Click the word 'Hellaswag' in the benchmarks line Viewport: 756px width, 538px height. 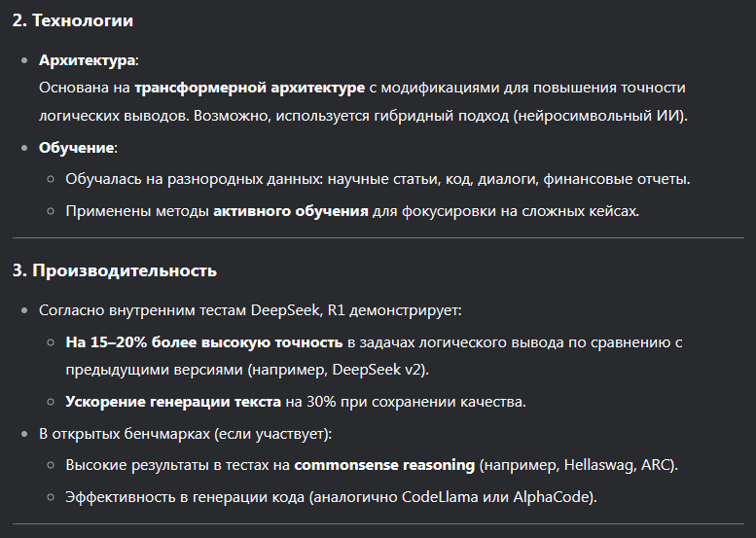pyautogui.click(x=597, y=465)
